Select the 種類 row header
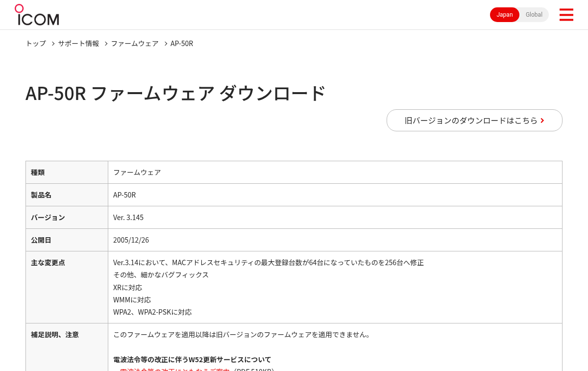588x371 pixels. point(67,172)
